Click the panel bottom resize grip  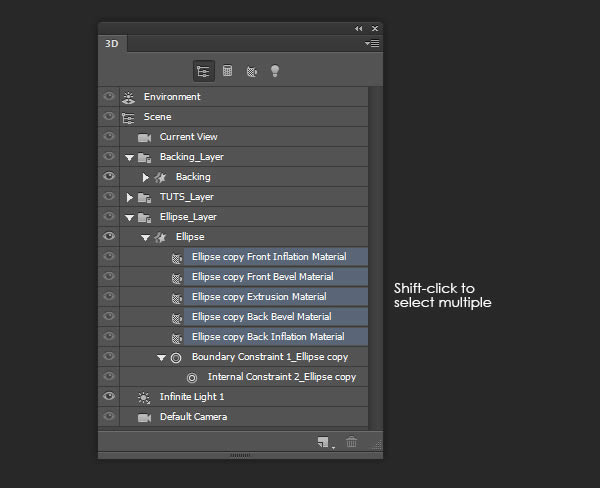coord(240,455)
